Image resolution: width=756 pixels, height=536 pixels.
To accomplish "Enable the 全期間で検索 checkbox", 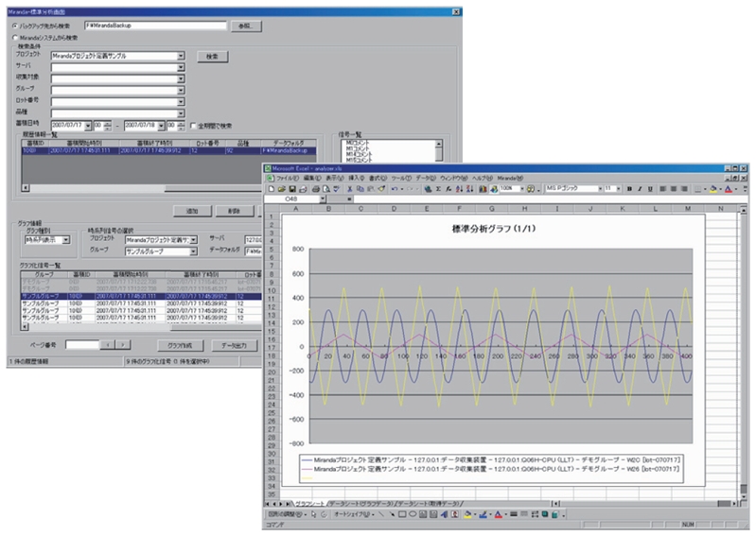I will (x=193, y=125).
